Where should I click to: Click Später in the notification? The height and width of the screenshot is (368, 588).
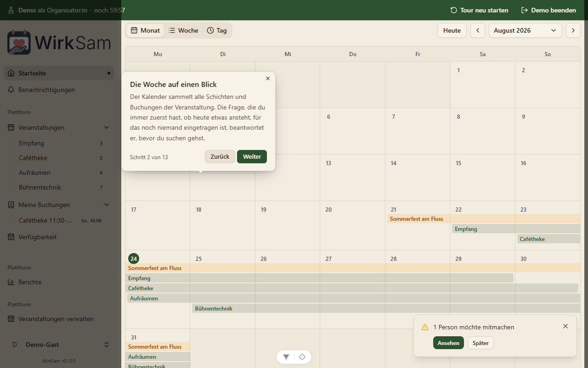click(481, 343)
